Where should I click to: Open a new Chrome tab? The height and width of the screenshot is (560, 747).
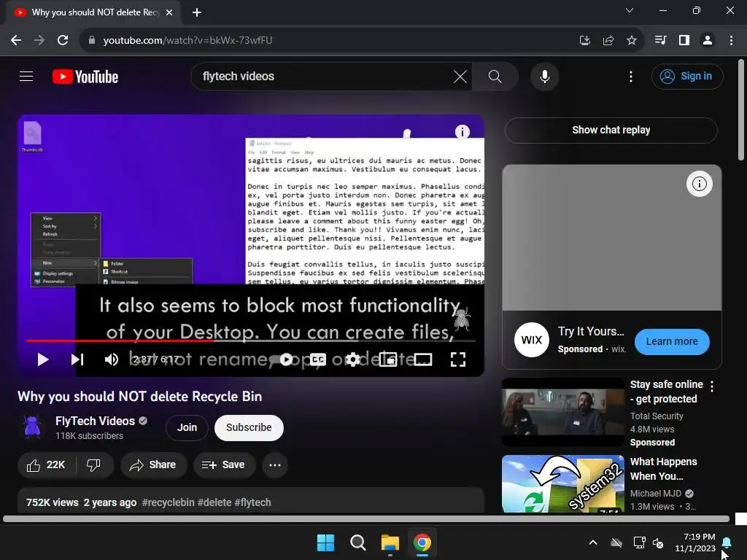coord(197,12)
